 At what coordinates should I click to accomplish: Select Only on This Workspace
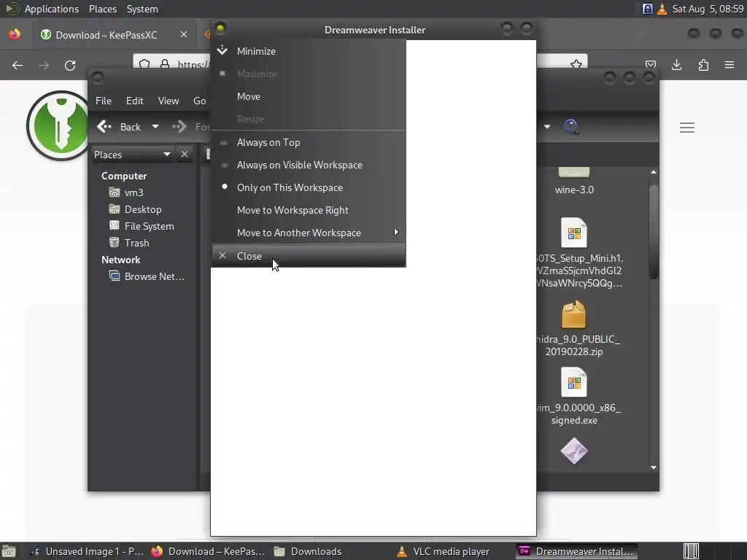click(309, 187)
